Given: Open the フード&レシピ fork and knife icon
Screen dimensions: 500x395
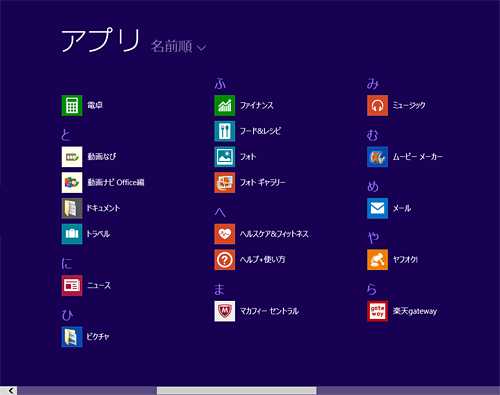Looking at the screenshot, I should point(225,131).
